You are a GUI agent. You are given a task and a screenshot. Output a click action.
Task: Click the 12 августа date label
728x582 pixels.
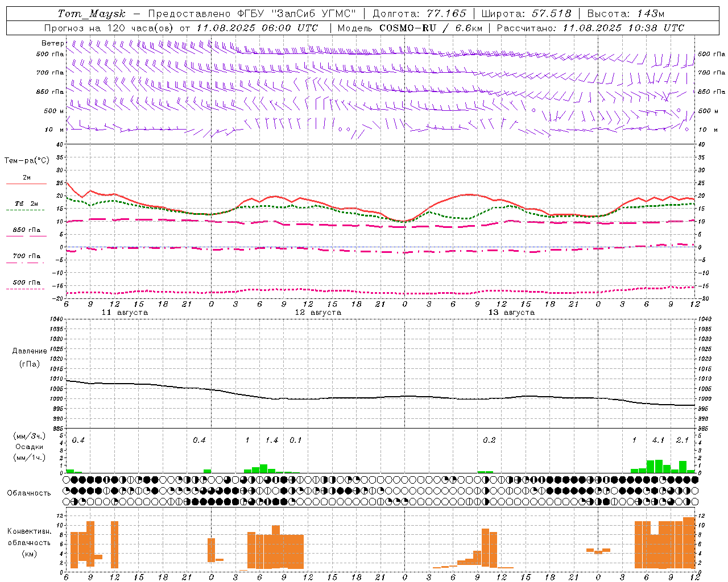point(318,313)
